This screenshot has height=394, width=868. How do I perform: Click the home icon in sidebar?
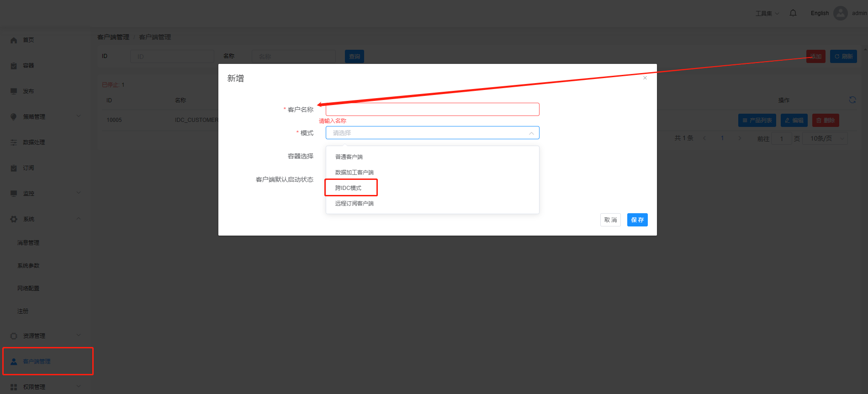[14, 40]
